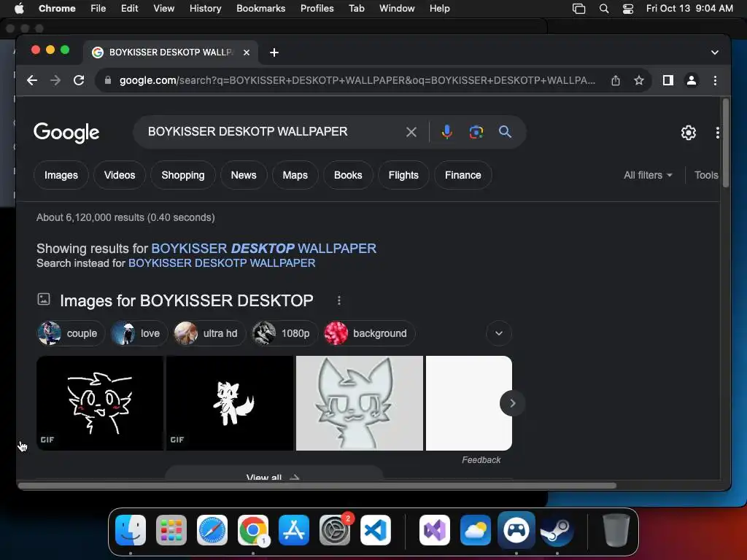747x560 pixels.
Task: Switch to Books results
Action: pyautogui.click(x=348, y=175)
